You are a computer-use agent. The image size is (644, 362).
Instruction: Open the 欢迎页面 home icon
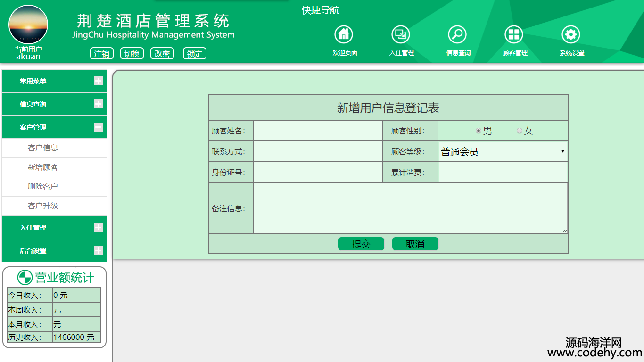coord(344,34)
